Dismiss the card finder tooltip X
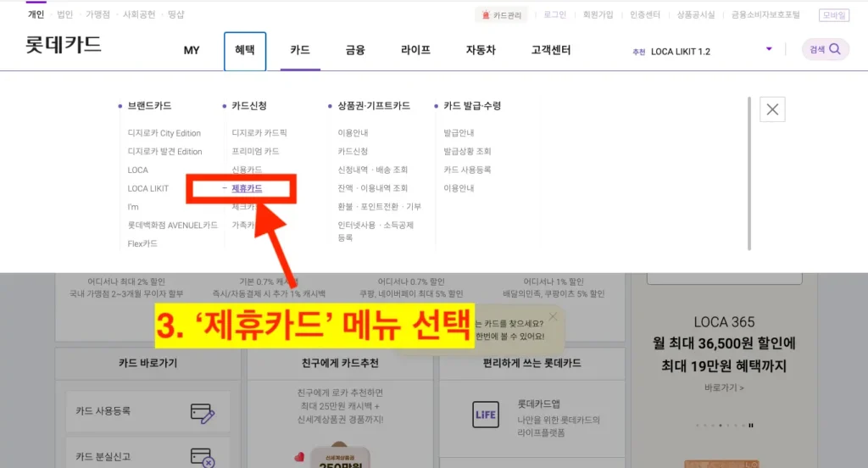The width and height of the screenshot is (868, 468). tap(553, 317)
